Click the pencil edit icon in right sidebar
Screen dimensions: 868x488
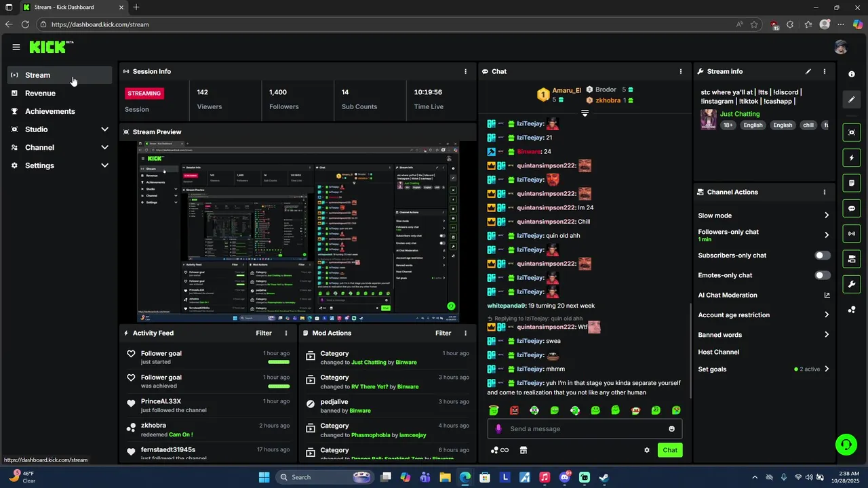[x=852, y=100]
